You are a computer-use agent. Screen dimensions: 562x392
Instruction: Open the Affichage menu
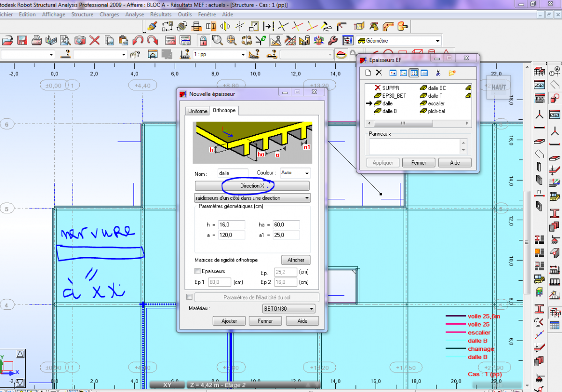click(x=54, y=15)
